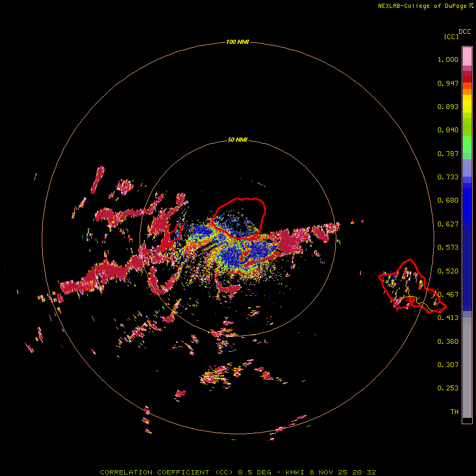Click the [CC] units label above colorbar

coord(451,36)
